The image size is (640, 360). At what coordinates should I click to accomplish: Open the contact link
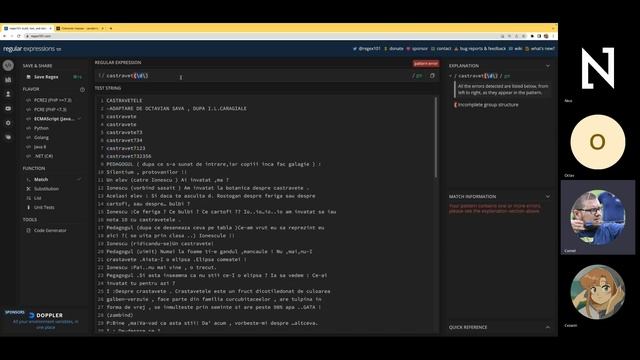441,49
